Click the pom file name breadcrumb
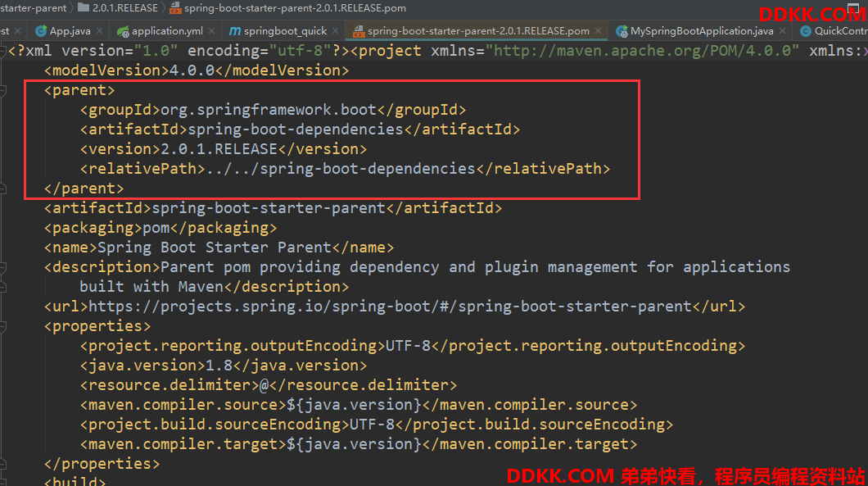The image size is (868, 486). pyautogui.click(x=295, y=7)
